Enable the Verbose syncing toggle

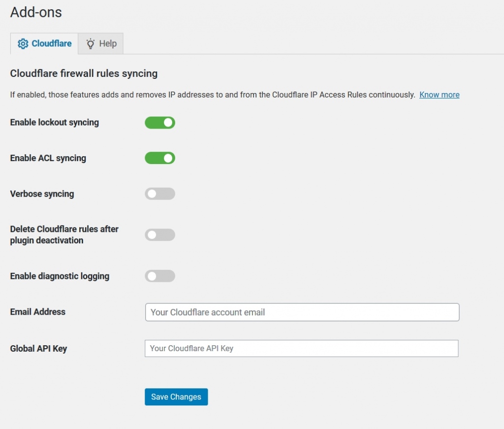(160, 194)
